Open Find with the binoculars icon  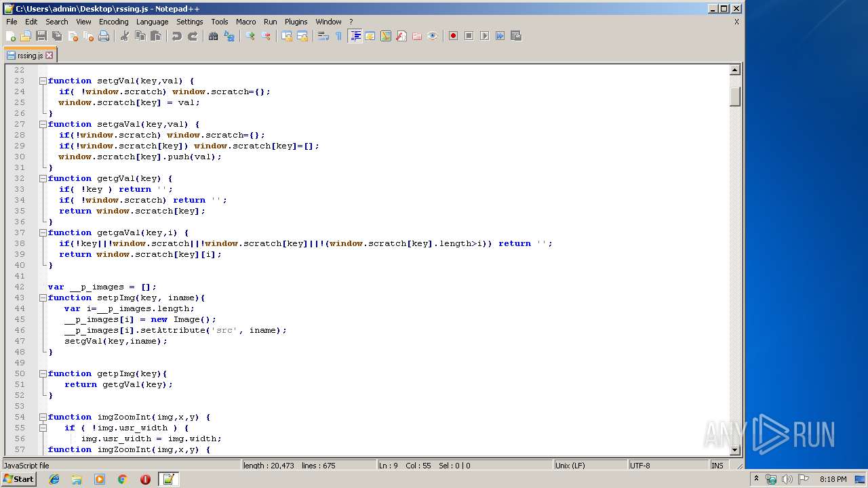(x=214, y=36)
